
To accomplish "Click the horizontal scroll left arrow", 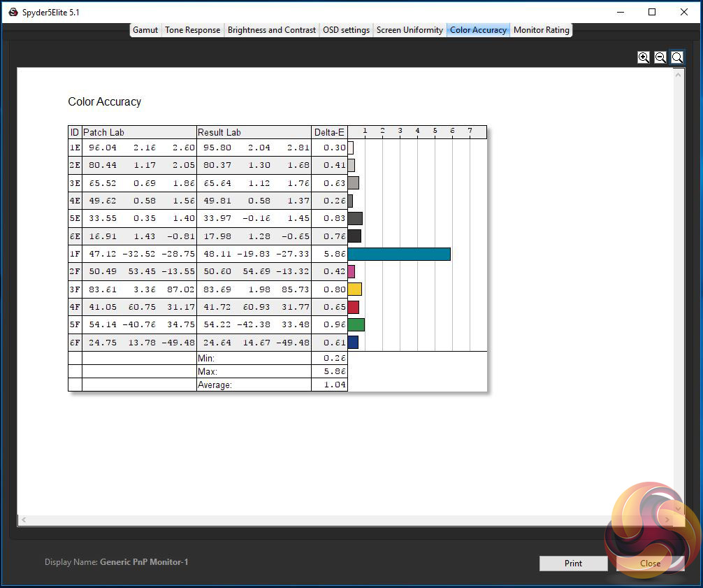I will point(24,519).
